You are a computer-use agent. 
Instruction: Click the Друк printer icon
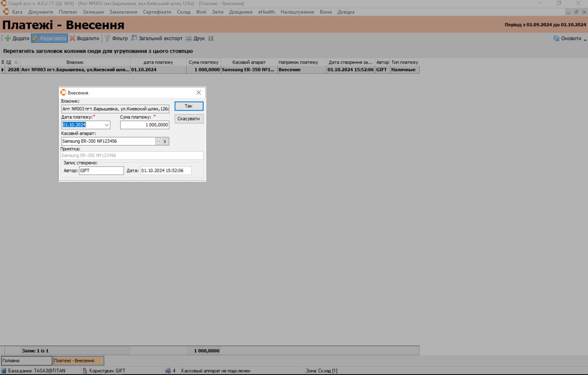[189, 38]
